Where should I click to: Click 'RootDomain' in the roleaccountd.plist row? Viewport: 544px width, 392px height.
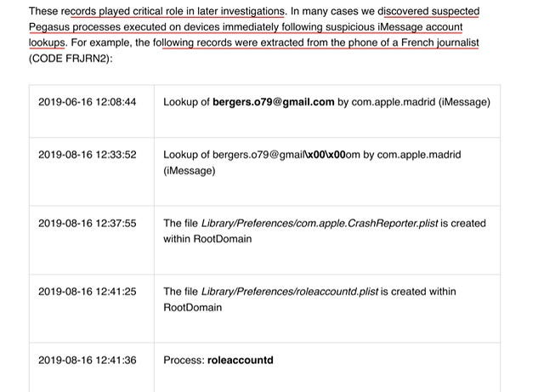[193, 307]
